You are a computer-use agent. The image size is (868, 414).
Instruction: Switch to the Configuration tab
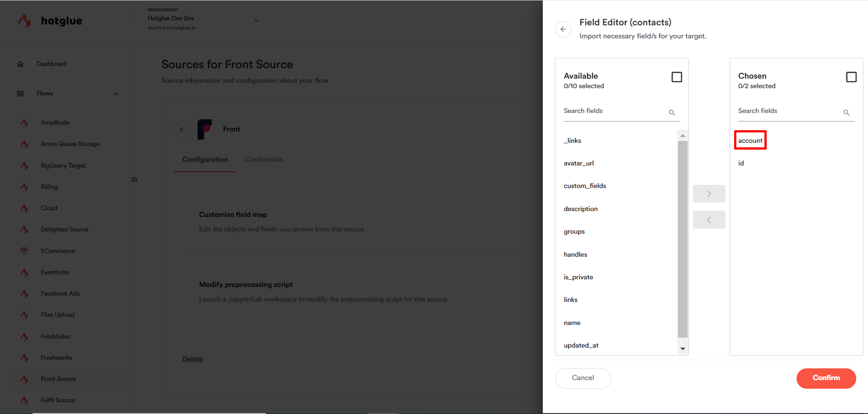(x=205, y=160)
